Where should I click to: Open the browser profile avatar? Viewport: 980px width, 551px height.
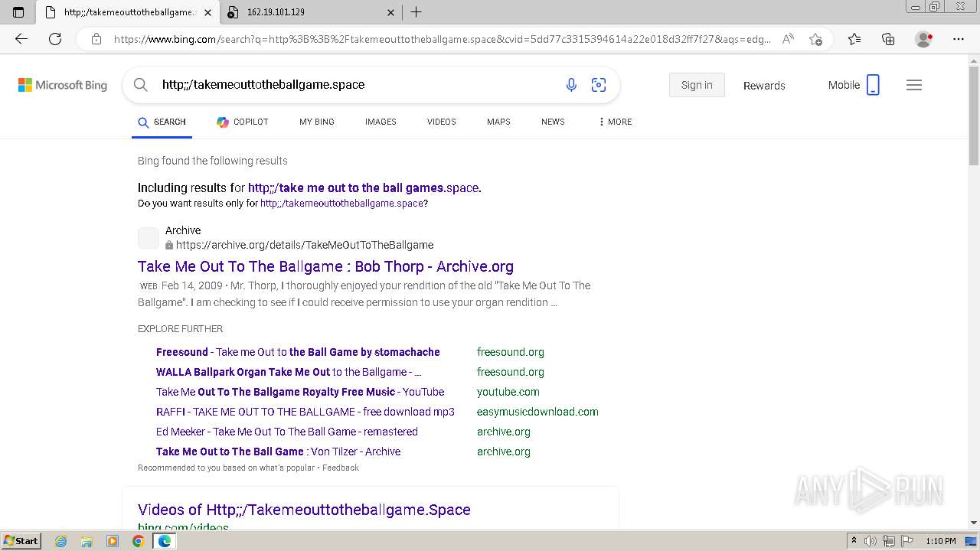923,39
